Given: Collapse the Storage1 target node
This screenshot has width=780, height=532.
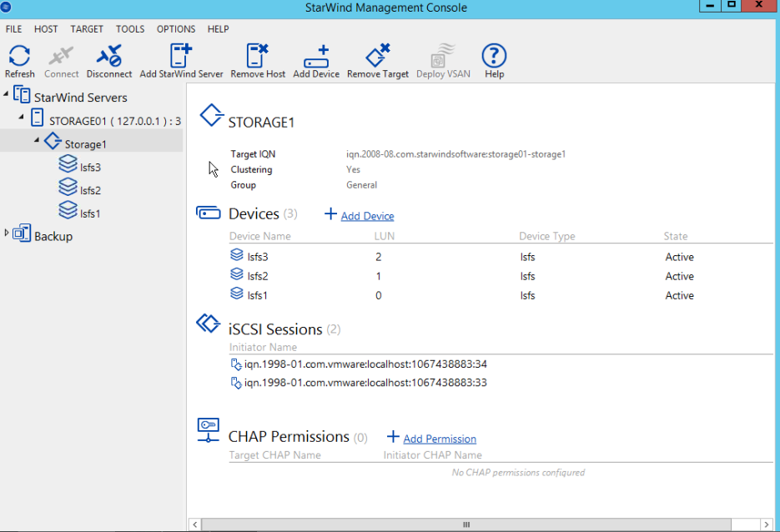Looking at the screenshot, I should [x=37, y=140].
